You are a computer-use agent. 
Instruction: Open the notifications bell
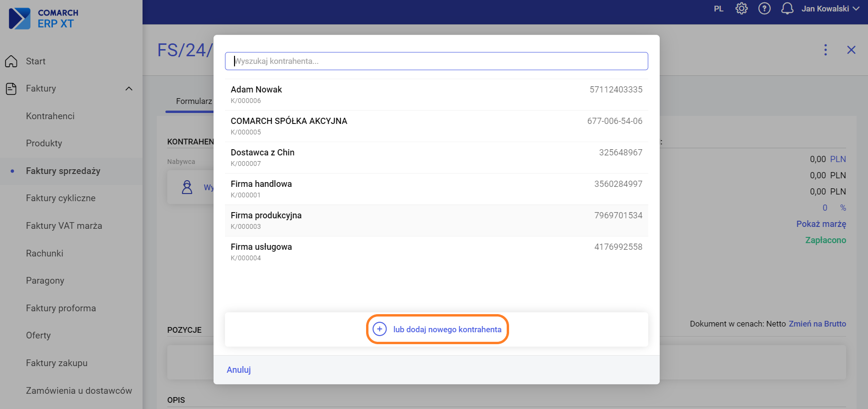coord(787,9)
